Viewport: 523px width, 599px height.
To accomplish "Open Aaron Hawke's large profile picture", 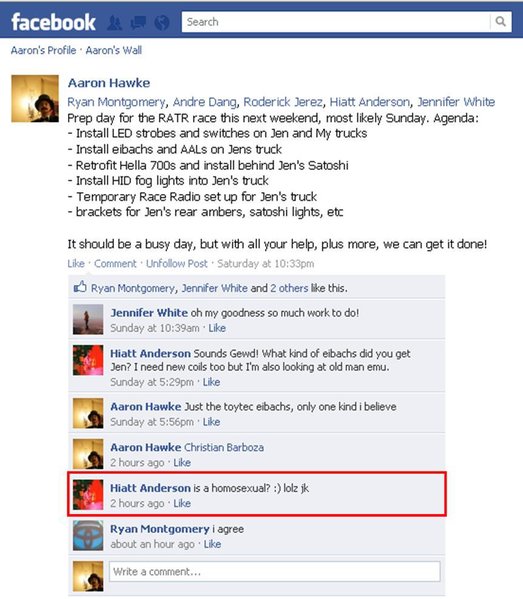I will tap(35, 99).
